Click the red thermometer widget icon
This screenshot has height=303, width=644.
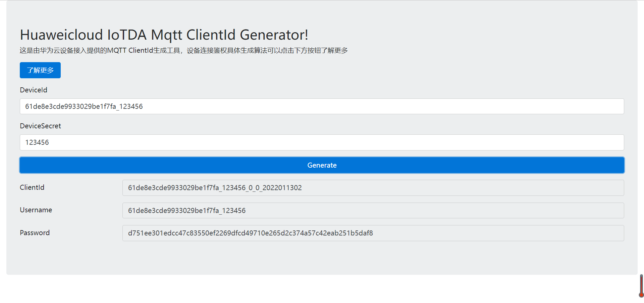[641, 286]
